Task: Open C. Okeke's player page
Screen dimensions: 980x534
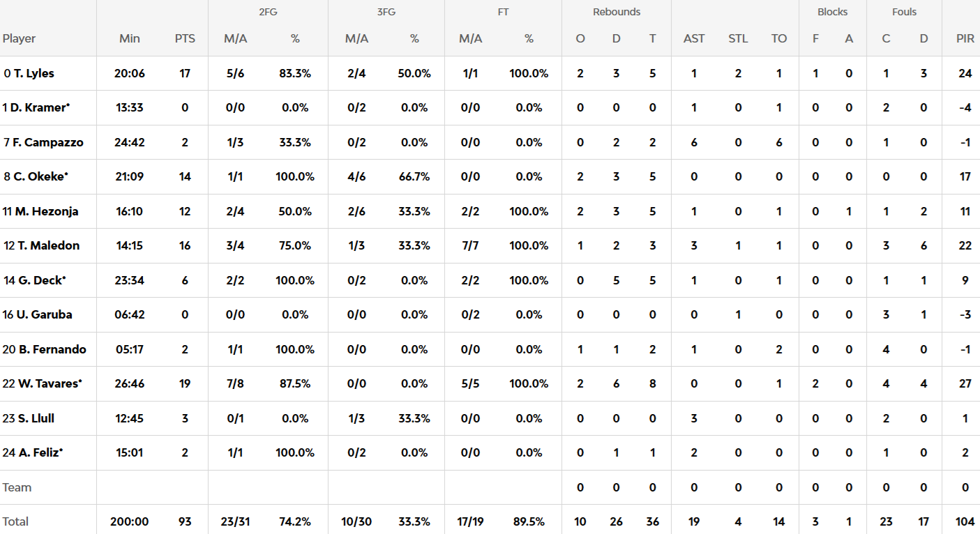Action: pos(41,176)
